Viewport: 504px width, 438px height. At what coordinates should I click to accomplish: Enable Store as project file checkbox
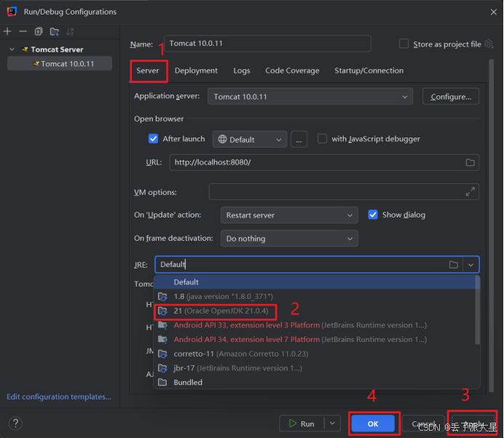[403, 44]
